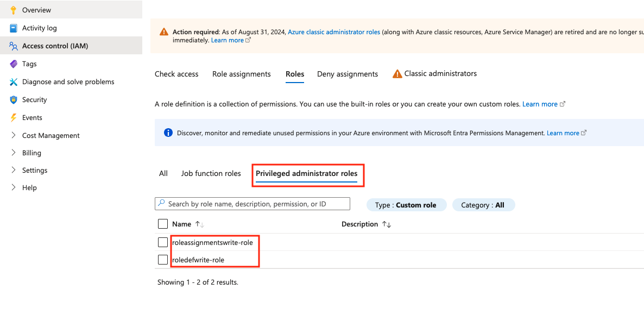Check the roledefwrite-role checkbox
This screenshot has height=327, width=644.
[163, 260]
